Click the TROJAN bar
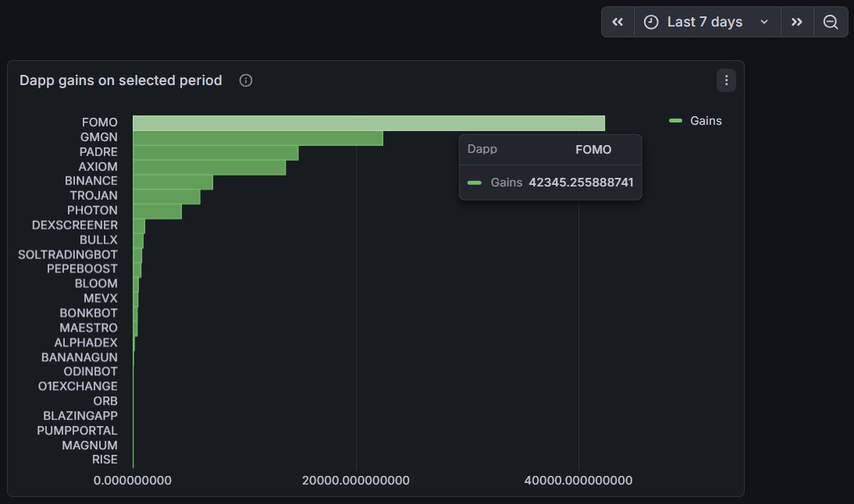Image resolution: width=854 pixels, height=504 pixels. [x=166, y=197]
